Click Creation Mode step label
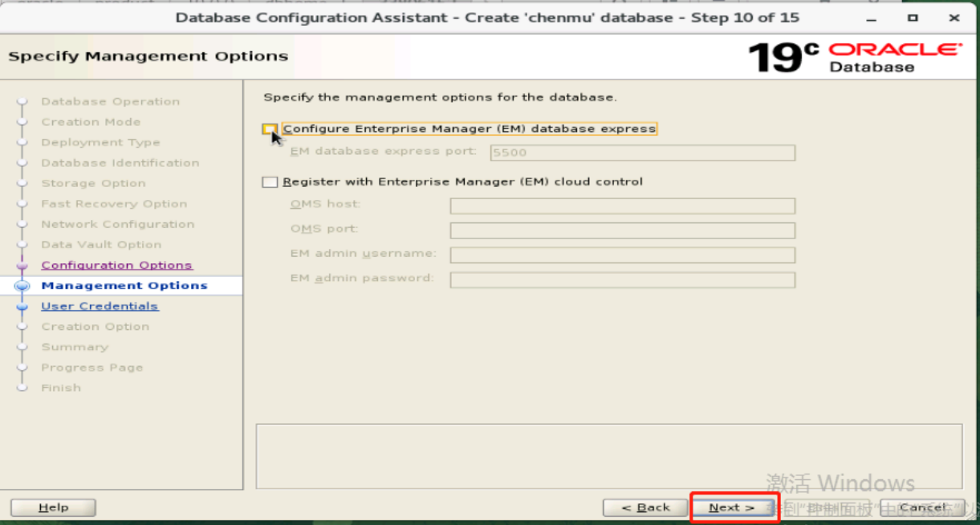Screen dimensions: 980x525 coord(91,122)
